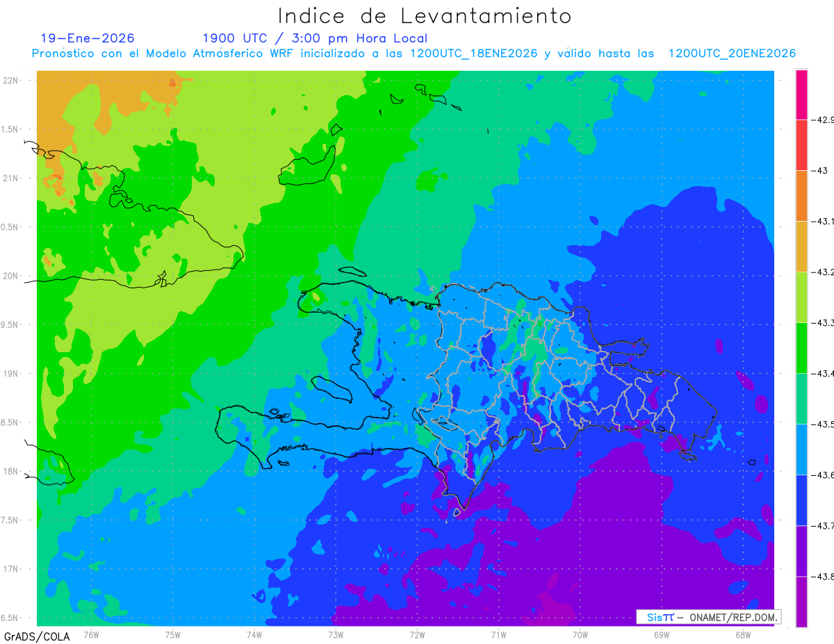
Task: Click the colorbar label '-43.2'
Action: [823, 272]
